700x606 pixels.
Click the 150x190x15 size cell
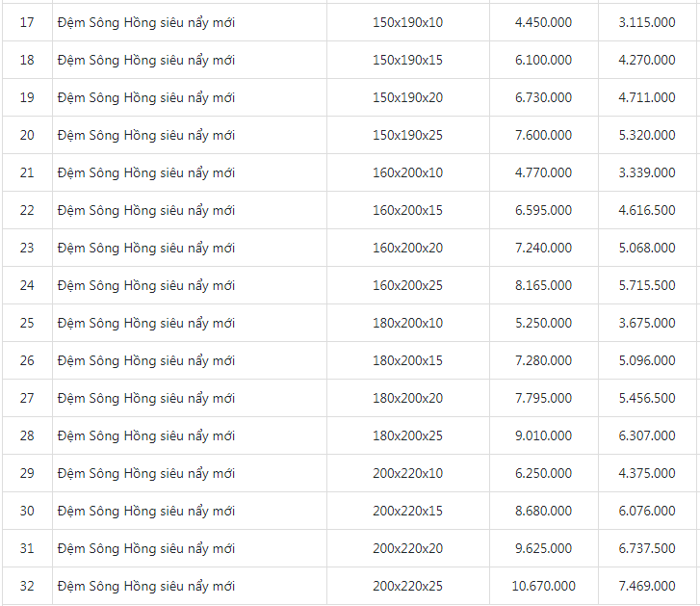[x=407, y=60]
